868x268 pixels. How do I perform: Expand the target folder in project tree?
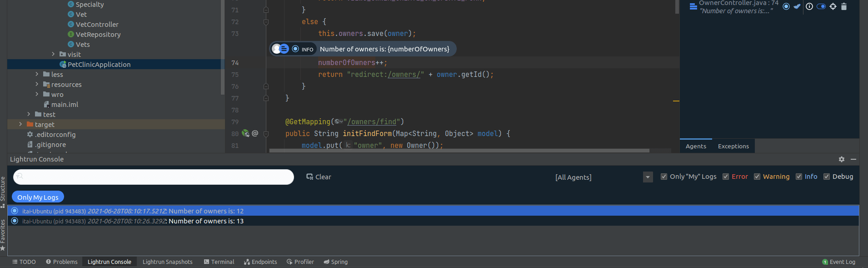point(20,124)
